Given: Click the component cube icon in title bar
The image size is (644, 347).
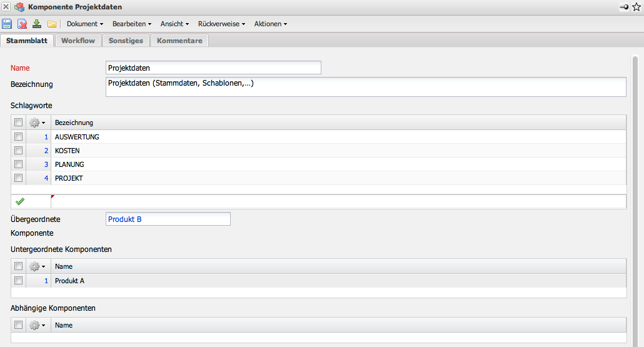Looking at the screenshot, I should (x=19, y=7).
